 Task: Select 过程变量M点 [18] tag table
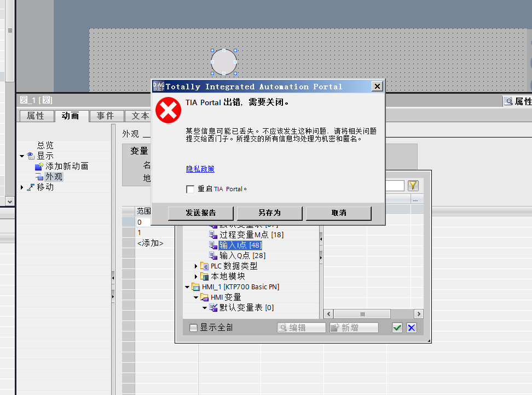pos(251,234)
